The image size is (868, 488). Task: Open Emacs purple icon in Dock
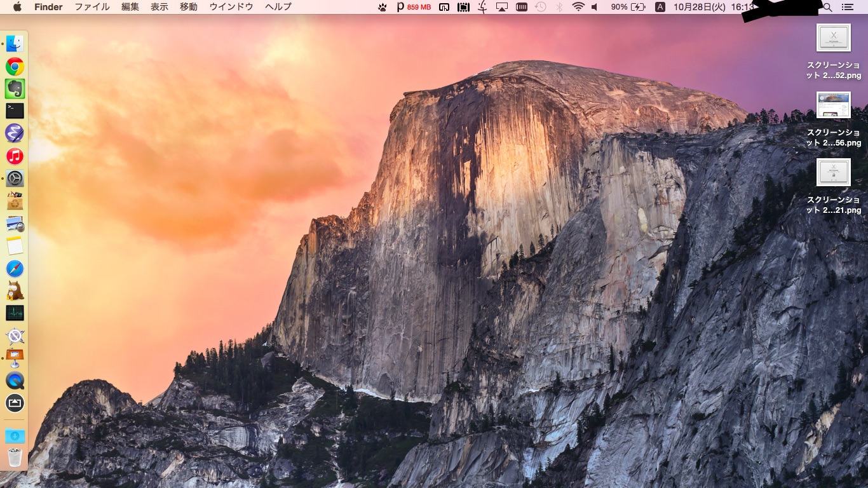[x=15, y=133]
